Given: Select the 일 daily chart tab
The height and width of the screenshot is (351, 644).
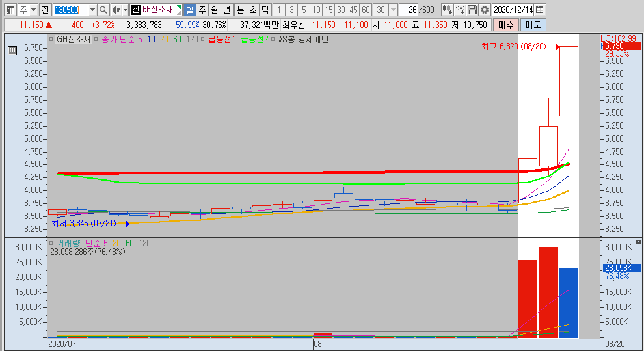Looking at the screenshot, I should click(189, 10).
